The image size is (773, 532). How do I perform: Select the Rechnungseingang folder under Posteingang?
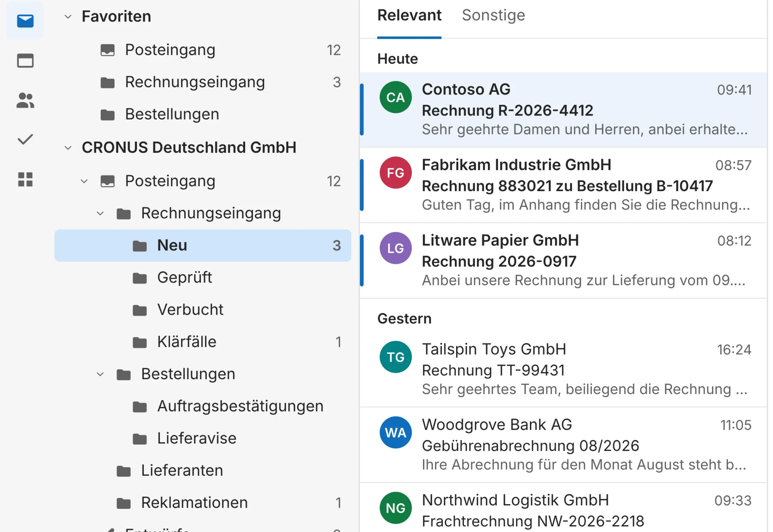coord(203,213)
